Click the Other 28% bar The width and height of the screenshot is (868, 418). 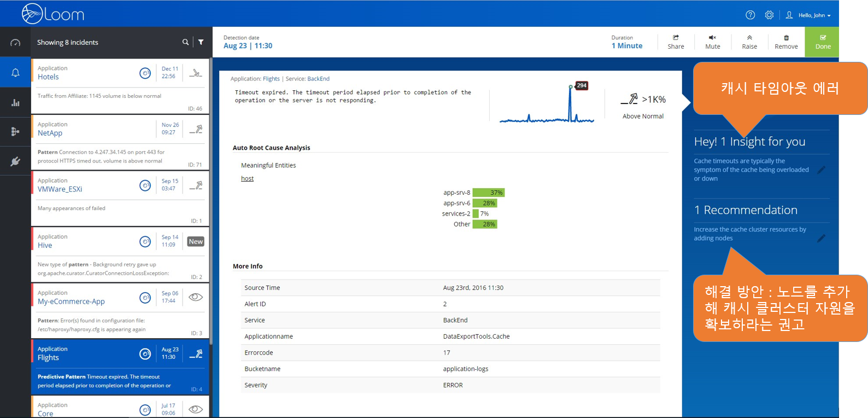point(485,224)
